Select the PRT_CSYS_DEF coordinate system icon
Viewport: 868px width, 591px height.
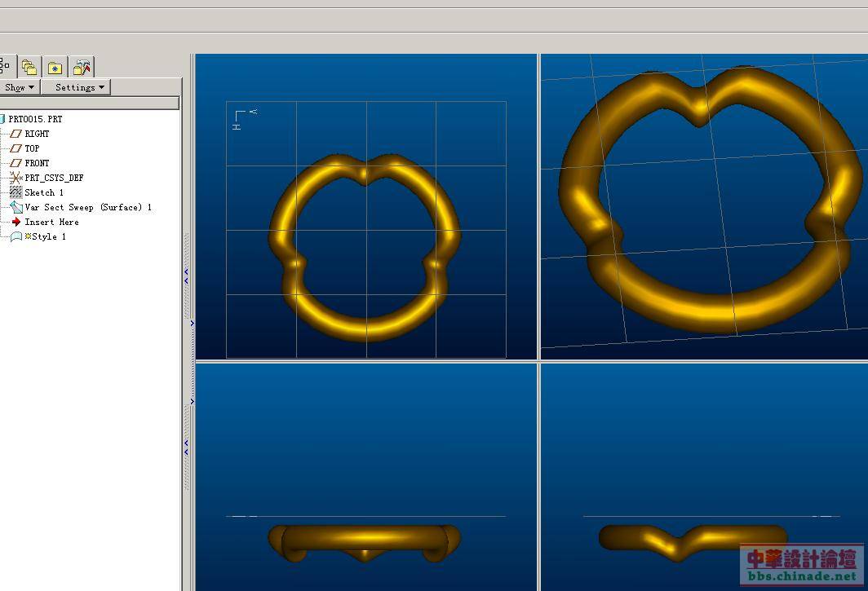[16, 178]
